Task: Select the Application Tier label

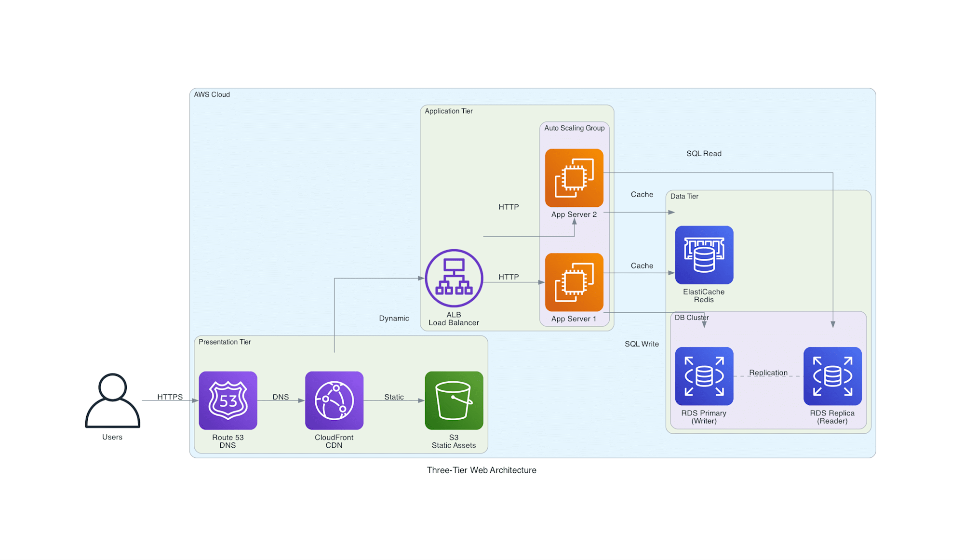Action: coord(448,111)
